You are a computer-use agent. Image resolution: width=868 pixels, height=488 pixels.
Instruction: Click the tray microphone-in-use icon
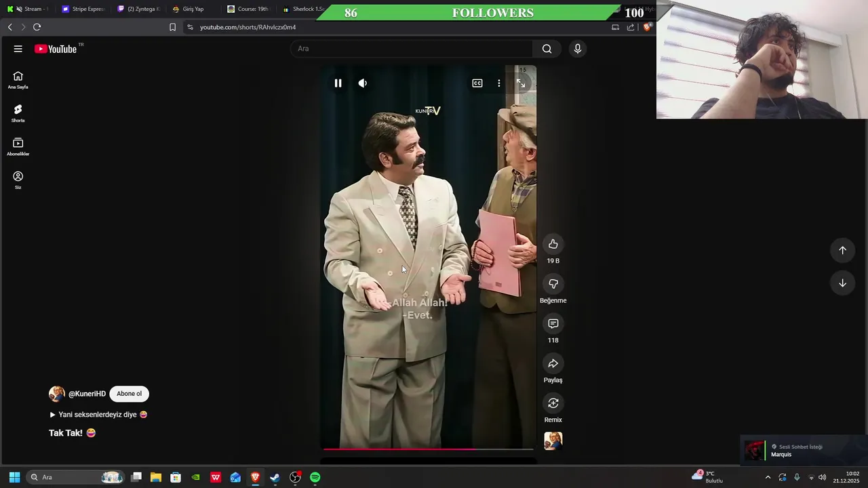tap(797, 477)
